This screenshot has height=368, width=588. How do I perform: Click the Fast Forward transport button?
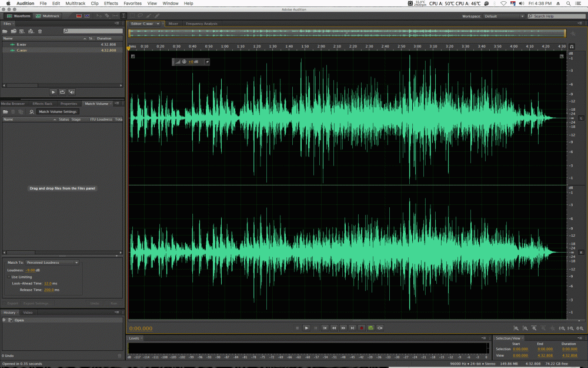[343, 328]
